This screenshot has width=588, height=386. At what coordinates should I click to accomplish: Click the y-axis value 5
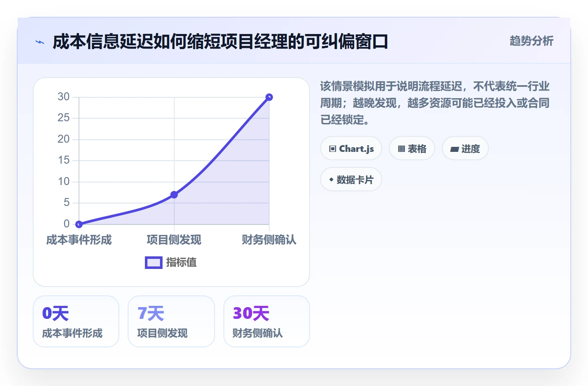click(67, 203)
